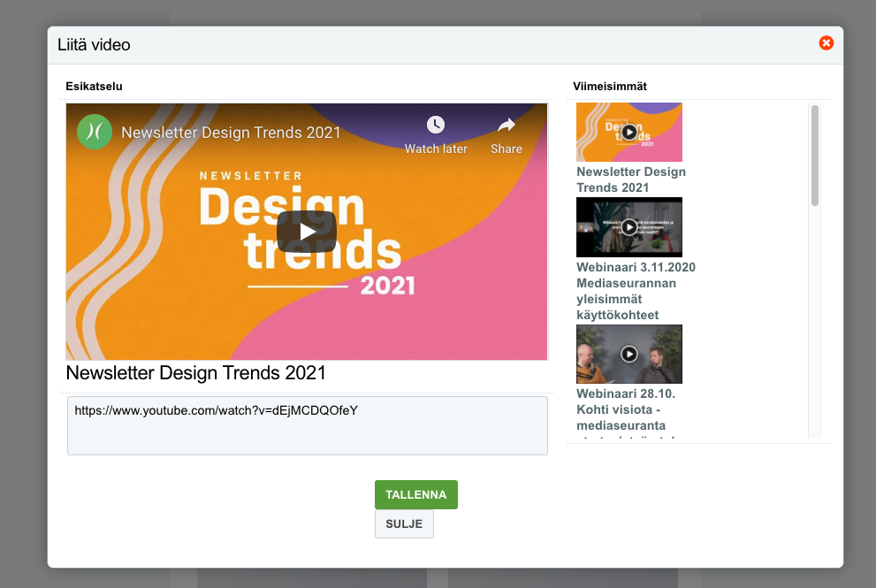Open Webinaari 28.10. Kohti visiota title link
The height and width of the screenshot is (588, 876).
click(x=626, y=411)
